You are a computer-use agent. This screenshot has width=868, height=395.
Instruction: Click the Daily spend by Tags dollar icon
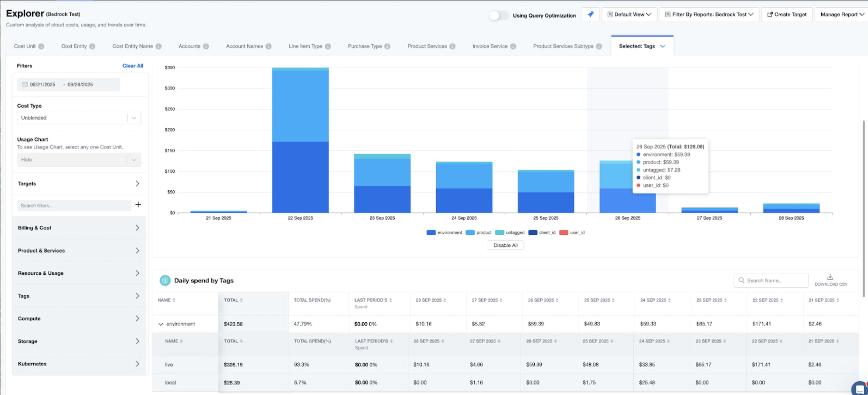[x=165, y=280]
